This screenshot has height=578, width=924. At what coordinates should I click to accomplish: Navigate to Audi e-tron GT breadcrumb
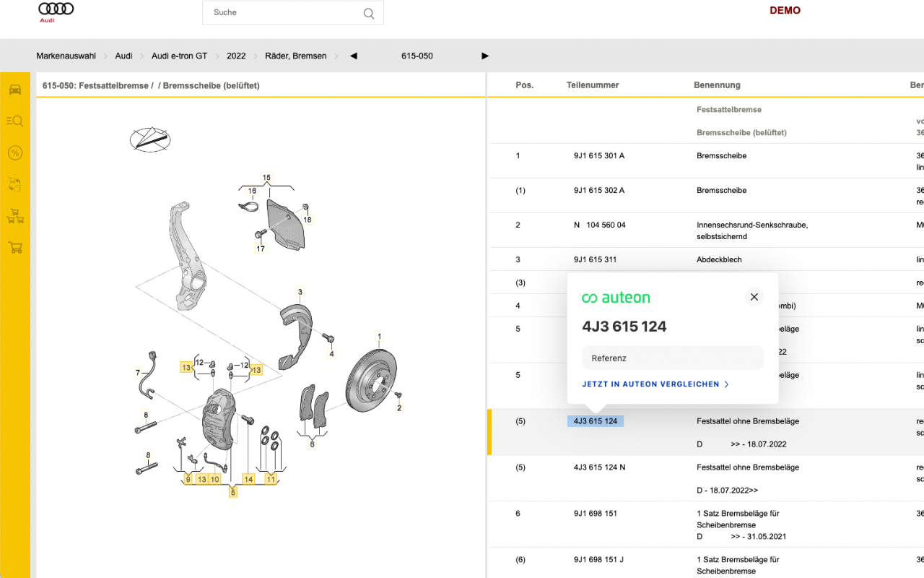tap(179, 56)
